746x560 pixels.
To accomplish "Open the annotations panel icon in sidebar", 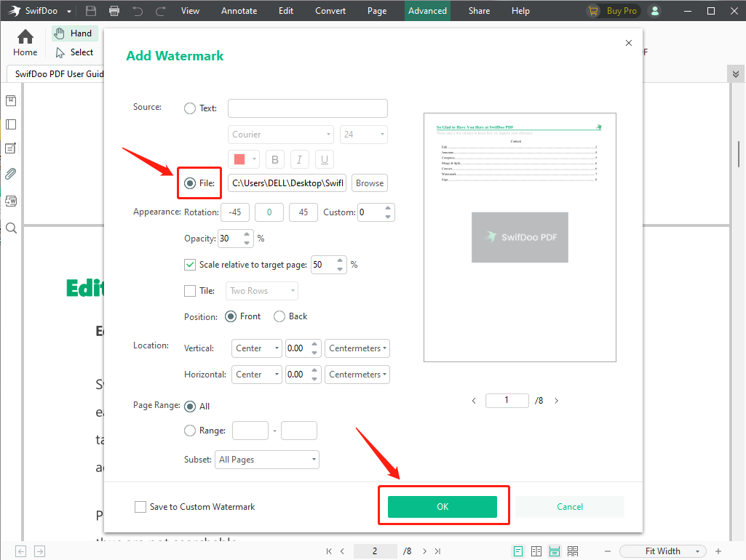I will (x=11, y=148).
